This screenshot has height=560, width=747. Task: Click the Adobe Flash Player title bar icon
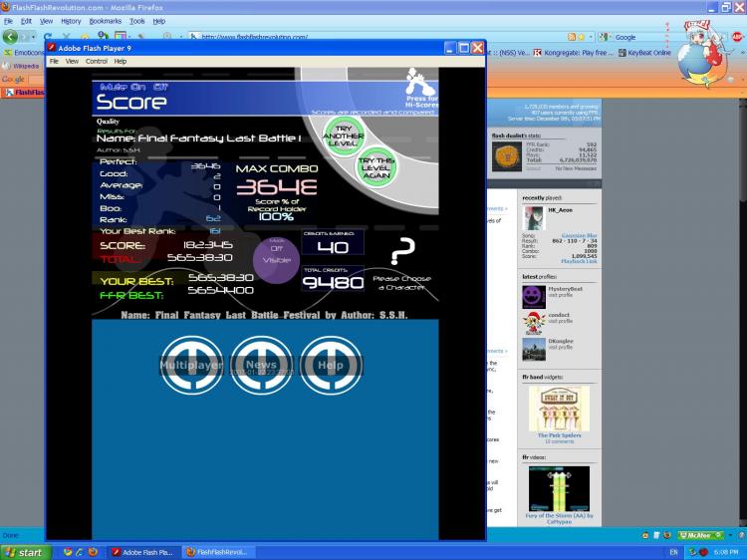pyautogui.click(x=51, y=48)
